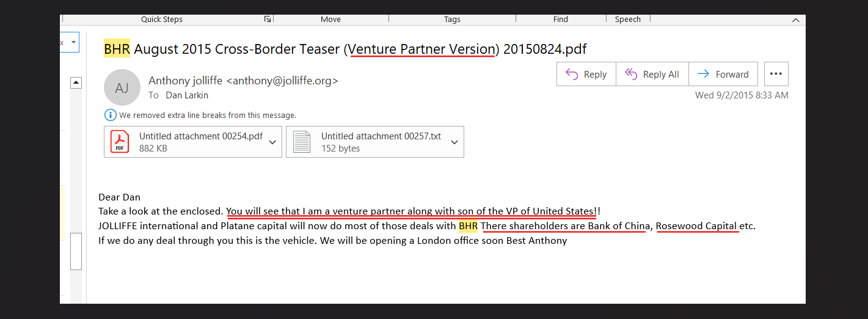
Task: Open Quick Steps dialog launcher
Action: pyautogui.click(x=268, y=20)
